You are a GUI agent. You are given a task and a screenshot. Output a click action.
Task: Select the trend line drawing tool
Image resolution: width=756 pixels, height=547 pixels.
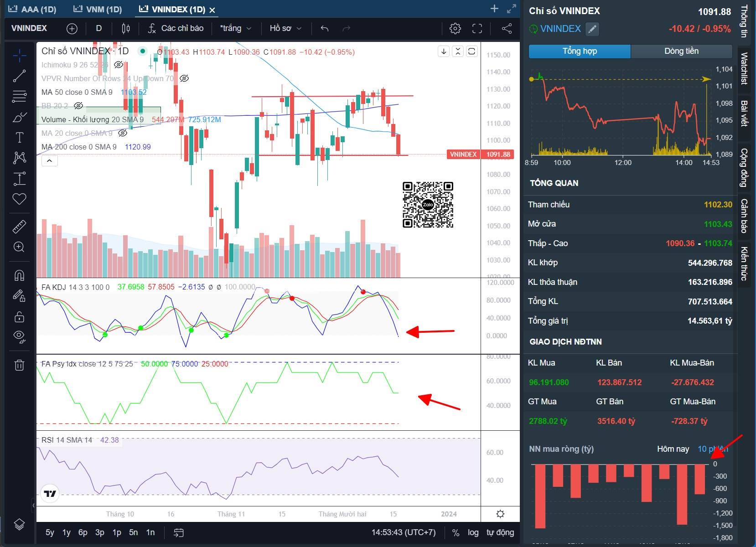(x=19, y=76)
